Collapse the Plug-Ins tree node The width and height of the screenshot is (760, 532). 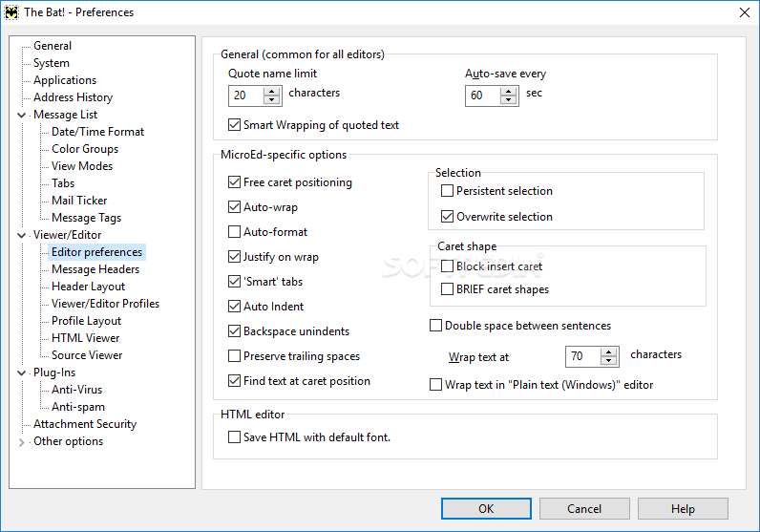21,372
